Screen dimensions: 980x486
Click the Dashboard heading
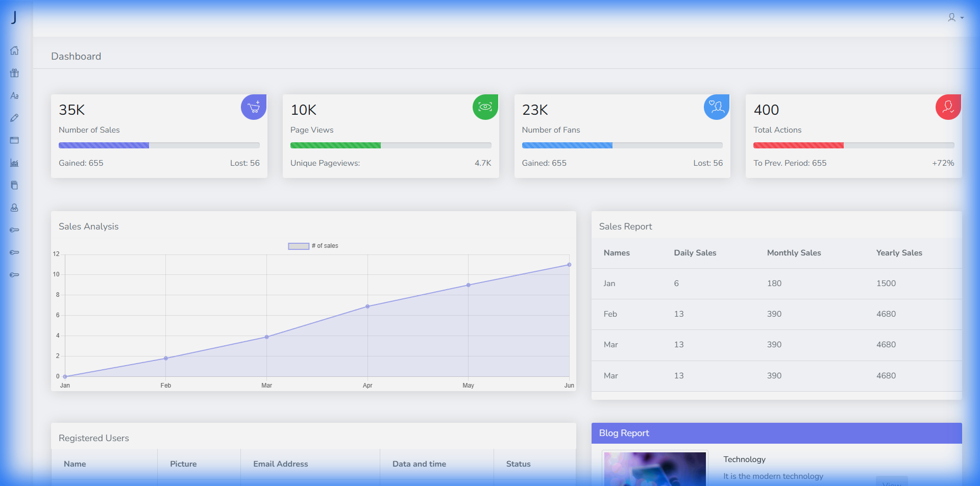coord(76,56)
